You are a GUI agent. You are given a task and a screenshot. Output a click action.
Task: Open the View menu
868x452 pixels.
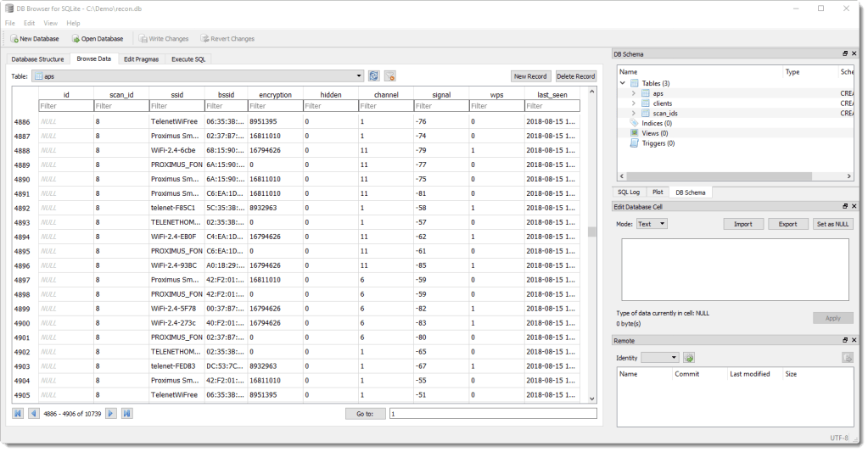tap(51, 23)
